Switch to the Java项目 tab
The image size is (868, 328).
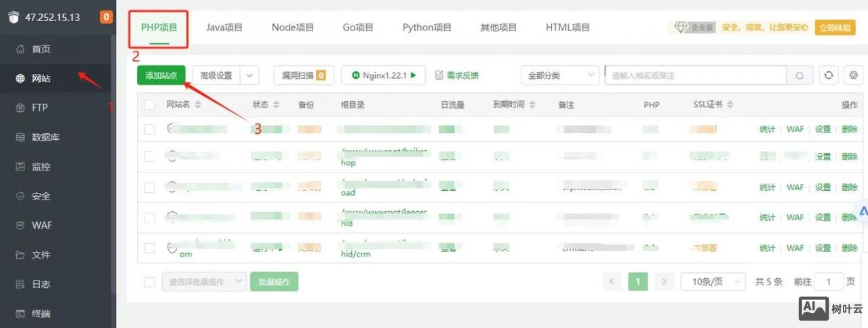click(224, 28)
